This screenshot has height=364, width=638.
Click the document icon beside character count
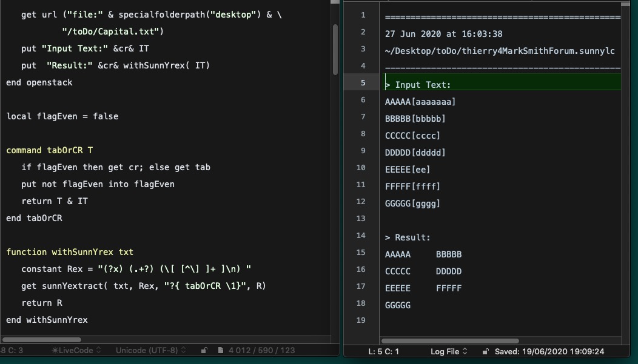220,350
